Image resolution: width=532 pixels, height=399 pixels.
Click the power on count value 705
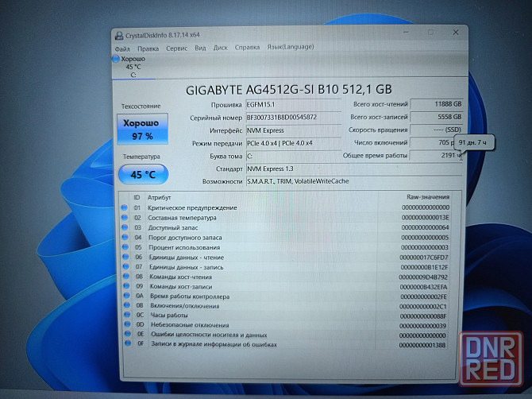click(433, 142)
